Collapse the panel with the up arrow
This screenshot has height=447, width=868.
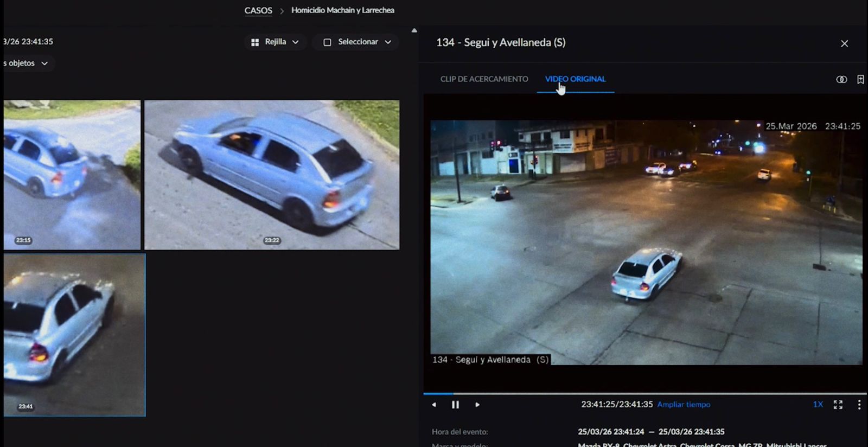[414, 30]
